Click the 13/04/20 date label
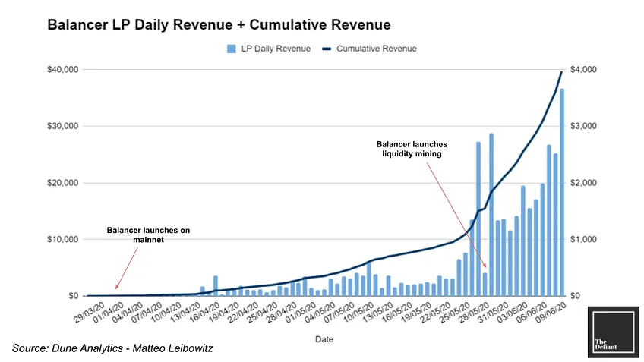This screenshot has height=362, width=644. 185,313
